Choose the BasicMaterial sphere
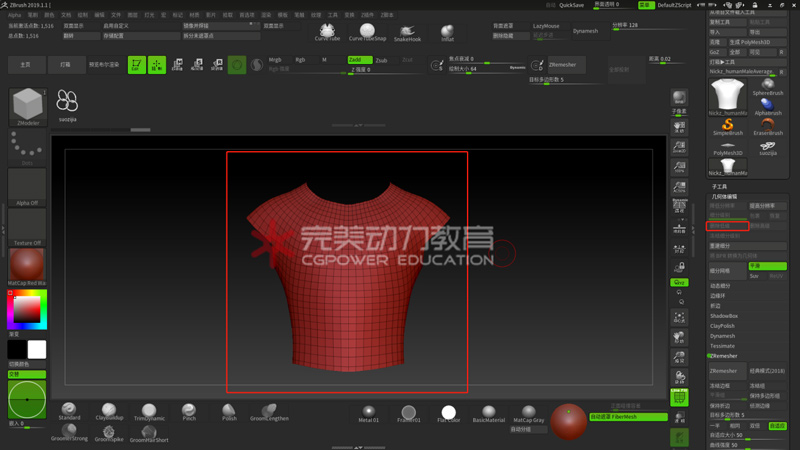 (x=489, y=413)
